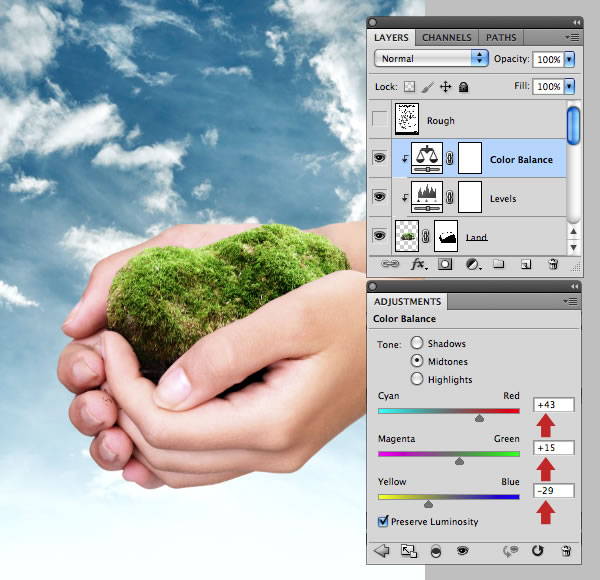Click Lock image pixels brush icon
The height and width of the screenshot is (580, 600).
point(427,87)
